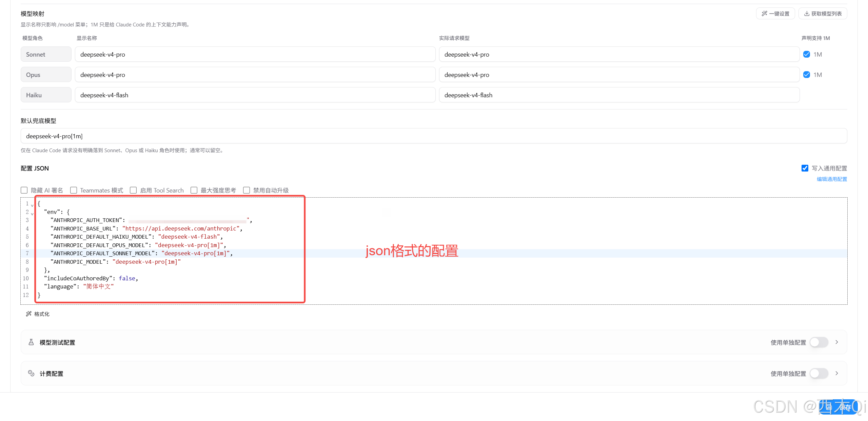Edit the Opus display name field
This screenshot has width=868, height=421.
coord(255,75)
